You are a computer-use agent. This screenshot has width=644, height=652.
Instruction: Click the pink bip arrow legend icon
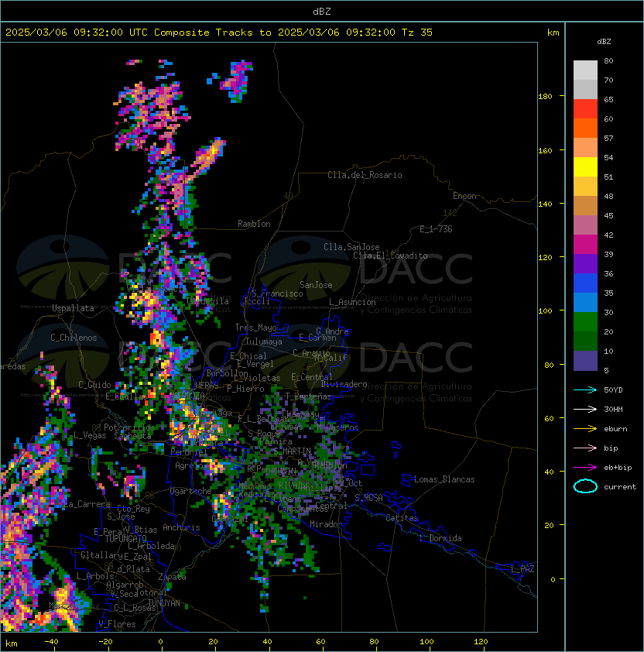click(585, 448)
